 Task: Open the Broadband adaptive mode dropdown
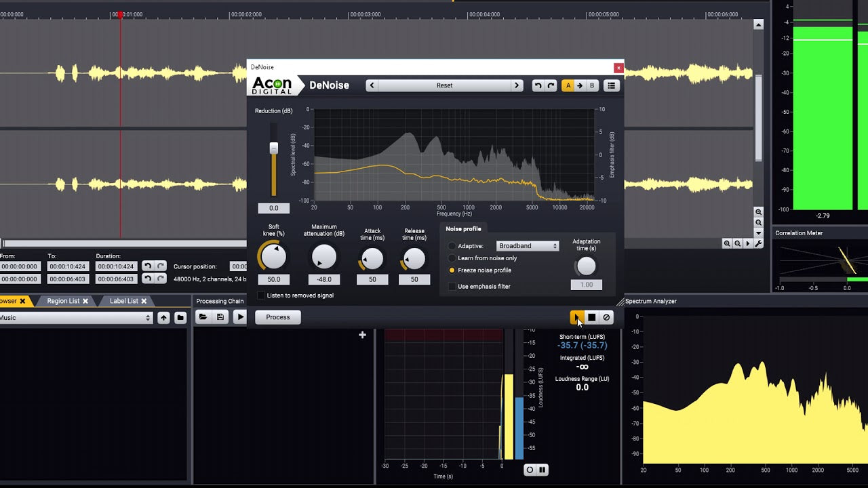pyautogui.click(x=527, y=246)
